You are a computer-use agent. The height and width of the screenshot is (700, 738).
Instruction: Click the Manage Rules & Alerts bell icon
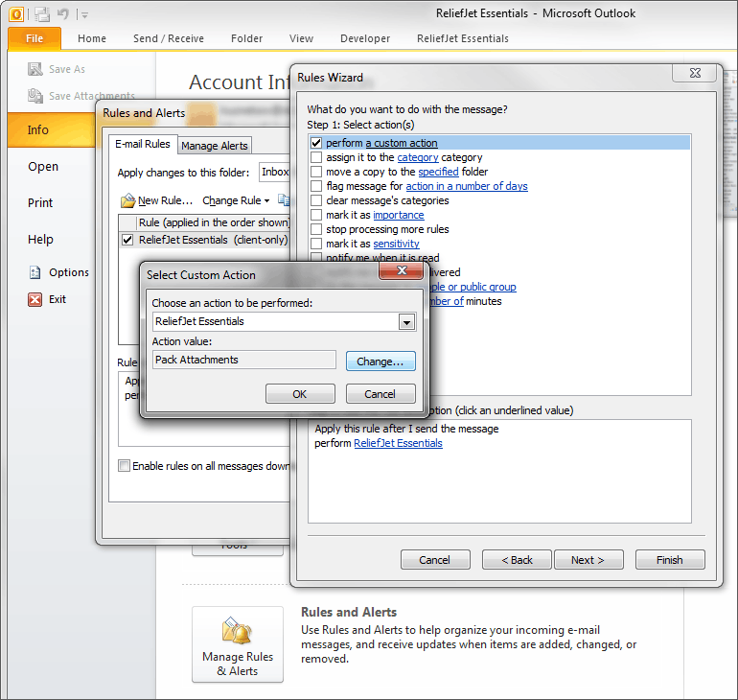pyautogui.click(x=238, y=630)
